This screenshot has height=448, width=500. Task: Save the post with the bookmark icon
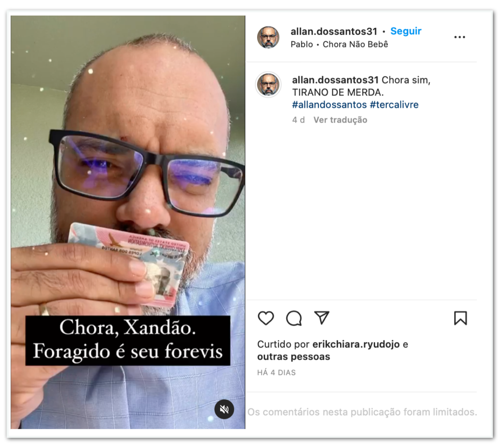click(x=460, y=318)
